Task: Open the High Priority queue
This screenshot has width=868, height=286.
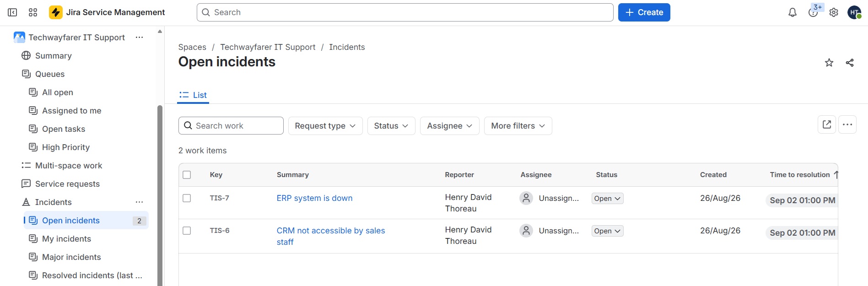Action: [66, 147]
